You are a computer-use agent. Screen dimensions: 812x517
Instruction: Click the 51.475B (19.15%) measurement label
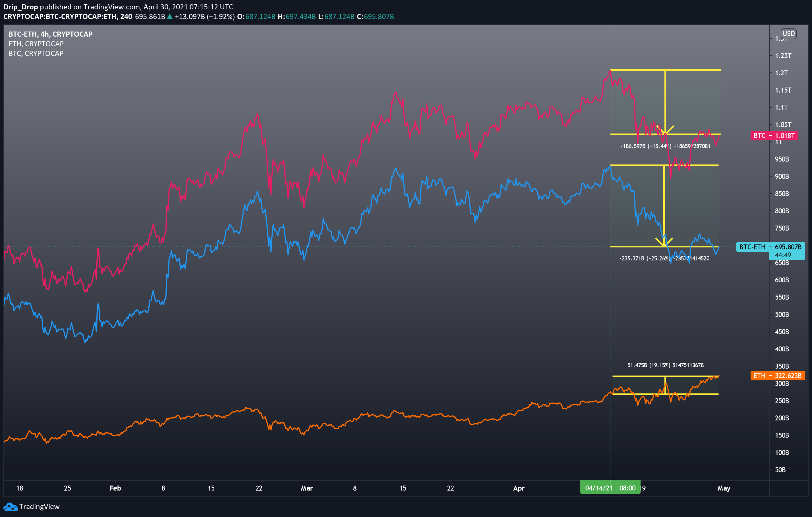[x=665, y=365]
